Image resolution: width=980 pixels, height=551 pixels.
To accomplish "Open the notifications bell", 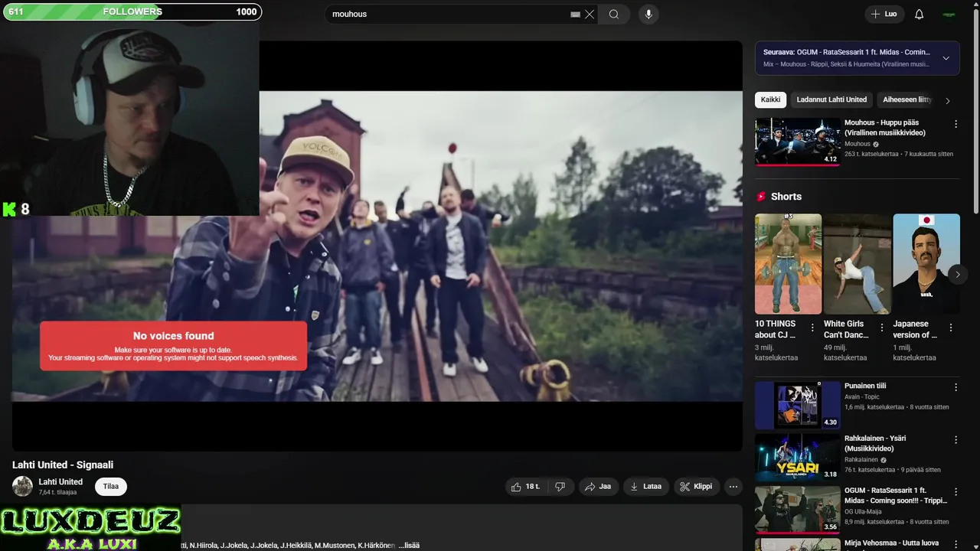I will click(919, 14).
